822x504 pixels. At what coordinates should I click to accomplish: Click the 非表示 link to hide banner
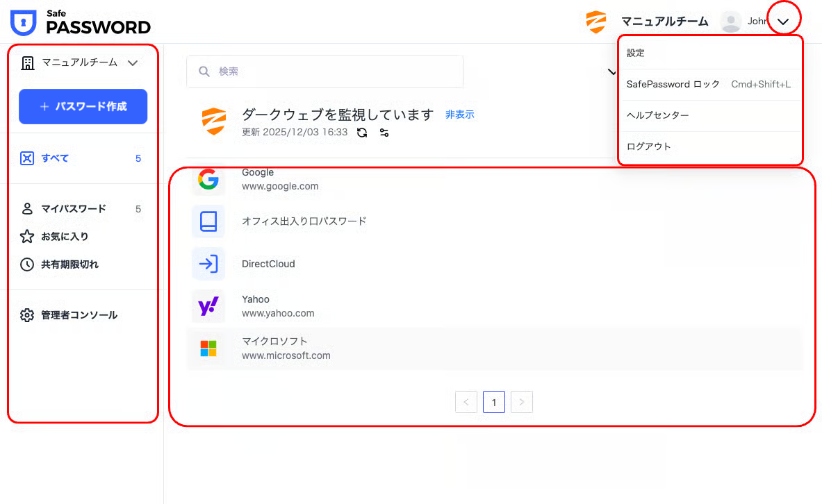pyautogui.click(x=459, y=115)
